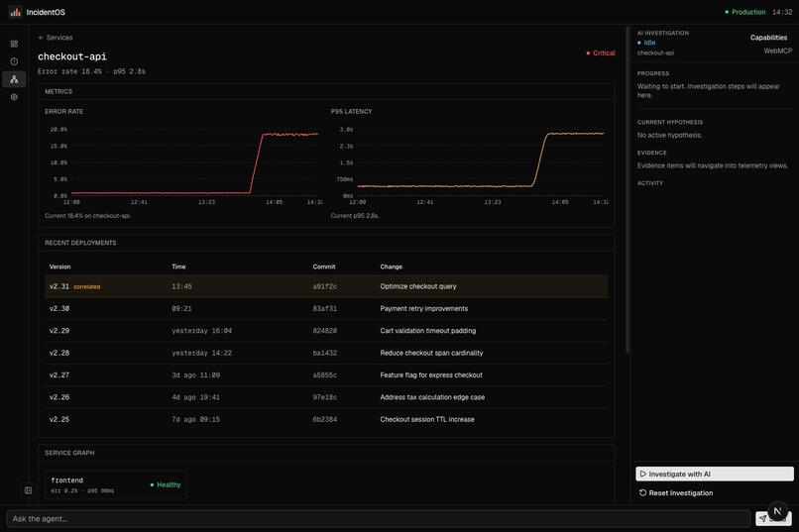Go back to Services
The image size is (799, 532).
point(56,38)
